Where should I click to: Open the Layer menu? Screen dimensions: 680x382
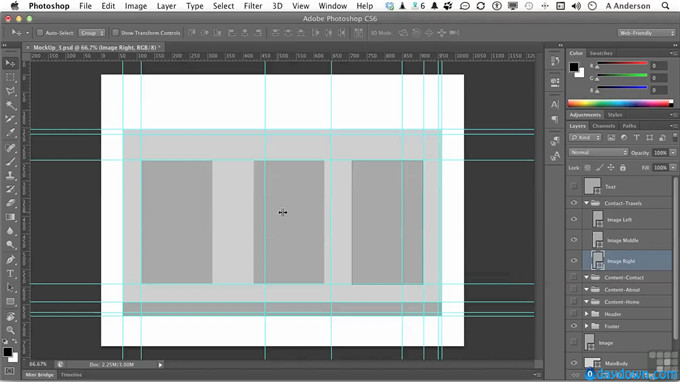point(166,6)
